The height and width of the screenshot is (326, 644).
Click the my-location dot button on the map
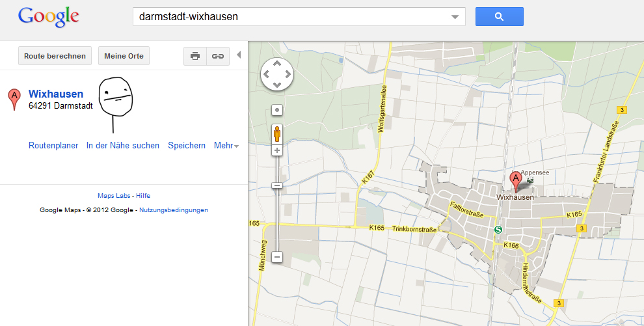pyautogui.click(x=277, y=110)
